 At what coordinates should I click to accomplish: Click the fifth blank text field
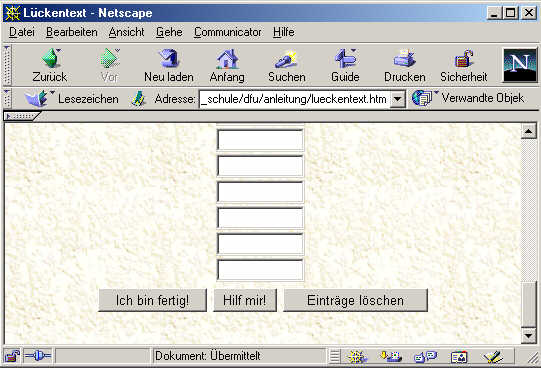click(x=260, y=244)
